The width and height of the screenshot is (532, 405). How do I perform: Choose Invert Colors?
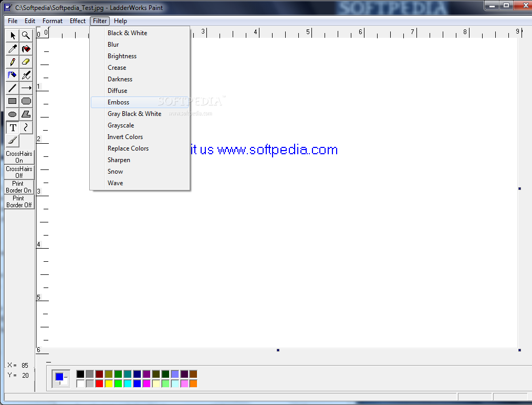(140, 136)
